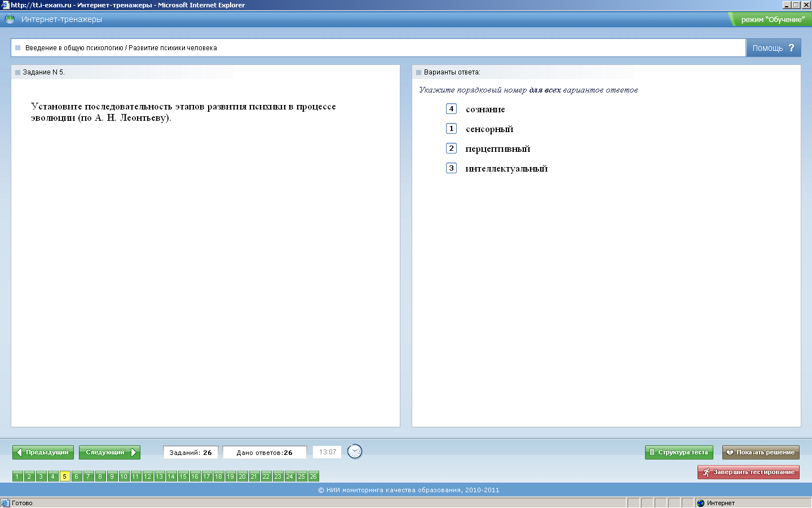Jump to question 23 in the navigator
The width and height of the screenshot is (812, 508).
point(278,476)
